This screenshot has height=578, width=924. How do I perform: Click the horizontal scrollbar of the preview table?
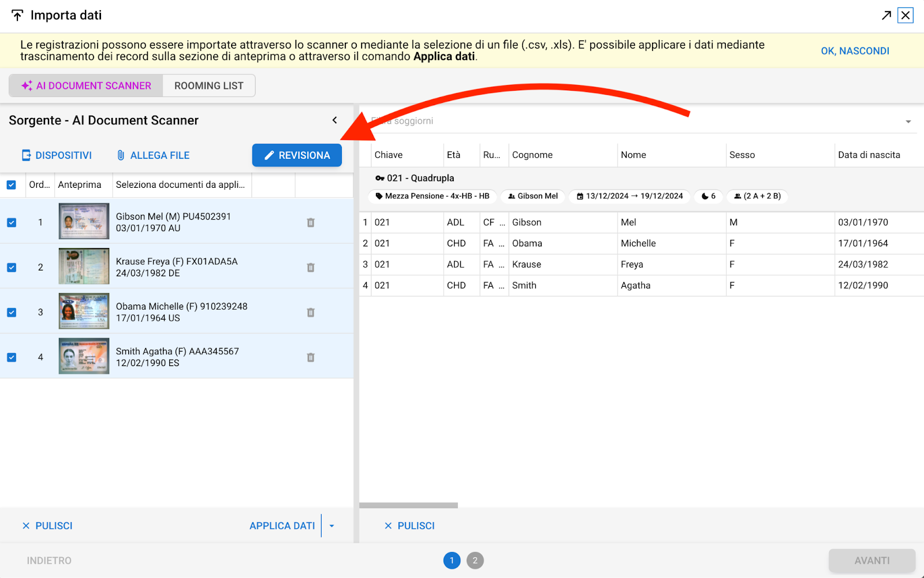408,505
